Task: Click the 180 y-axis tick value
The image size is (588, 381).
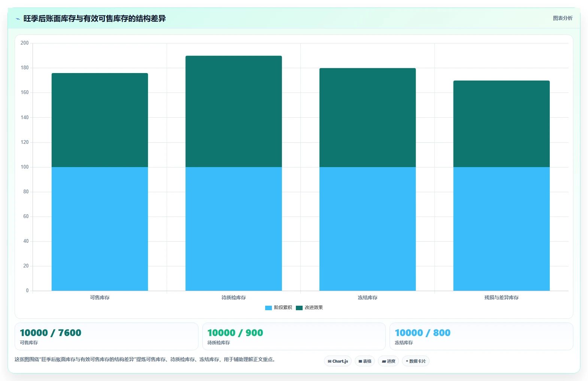Action: (x=25, y=68)
